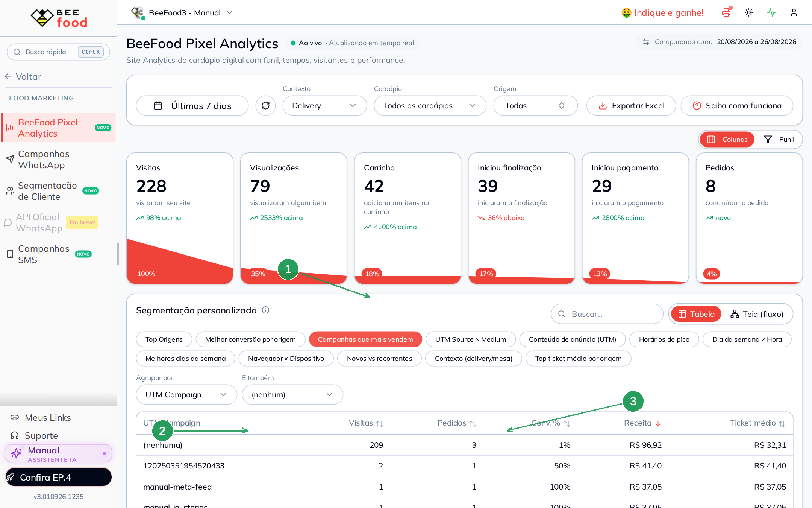
Task: Switch cards view to Colunas
Action: [x=727, y=140]
